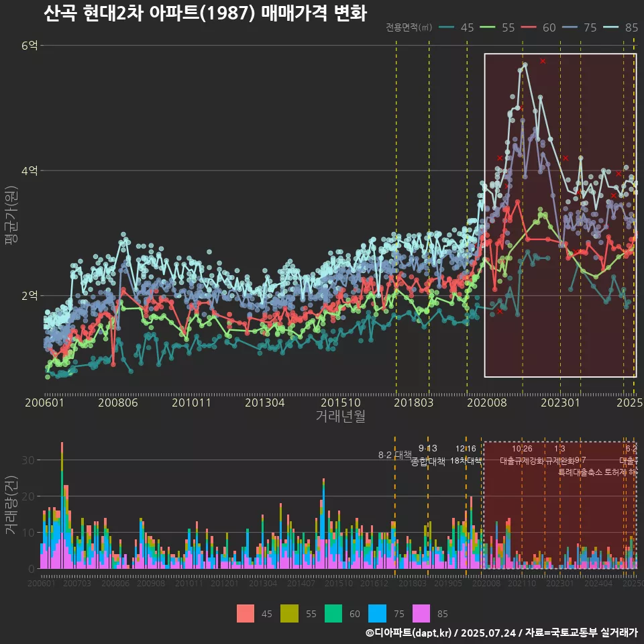Click the 8·2 대책 policy annotation
Viewport: 644px width, 644px height.
[x=394, y=455]
